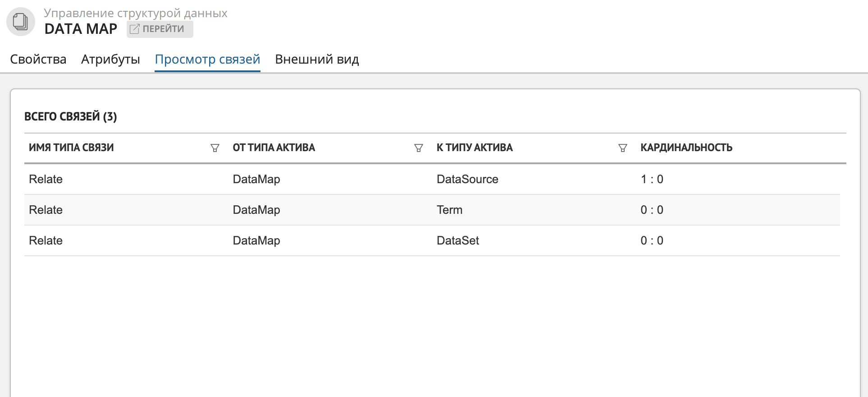Select the DataSet cell in the table

click(457, 240)
